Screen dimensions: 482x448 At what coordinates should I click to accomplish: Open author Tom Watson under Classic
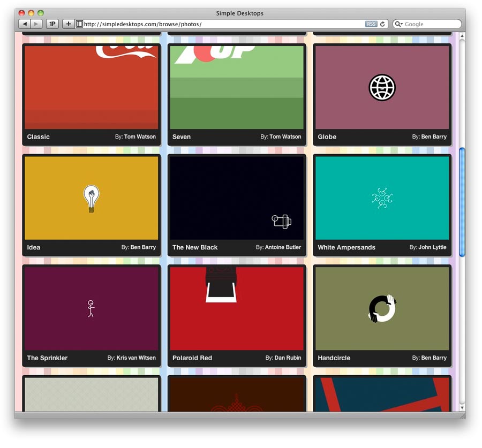tap(140, 136)
